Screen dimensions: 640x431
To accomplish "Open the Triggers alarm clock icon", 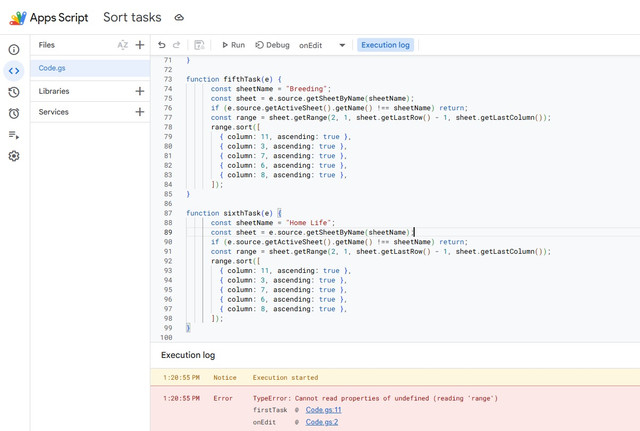I will (14, 113).
